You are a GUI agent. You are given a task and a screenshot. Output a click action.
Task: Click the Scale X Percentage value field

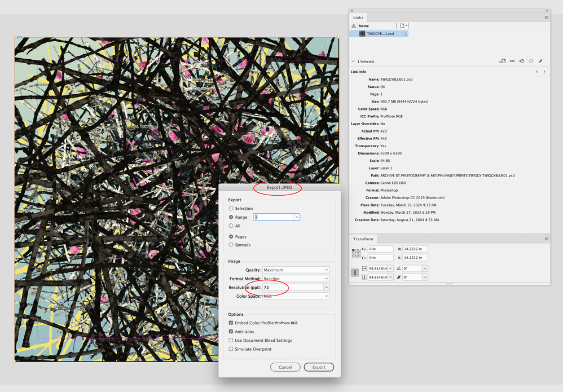378,268
